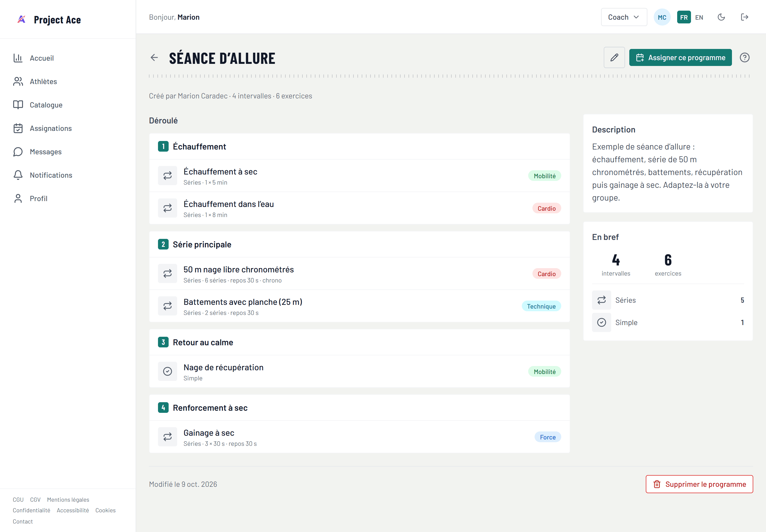The image size is (766, 532).
Task: Click the series icon beside Échauffement dans l'eau
Action: [x=167, y=208]
